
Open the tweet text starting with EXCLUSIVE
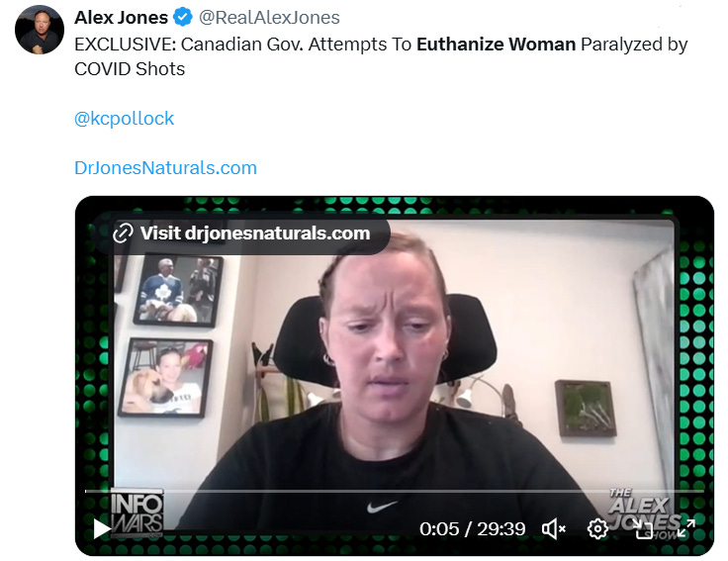click(381, 56)
